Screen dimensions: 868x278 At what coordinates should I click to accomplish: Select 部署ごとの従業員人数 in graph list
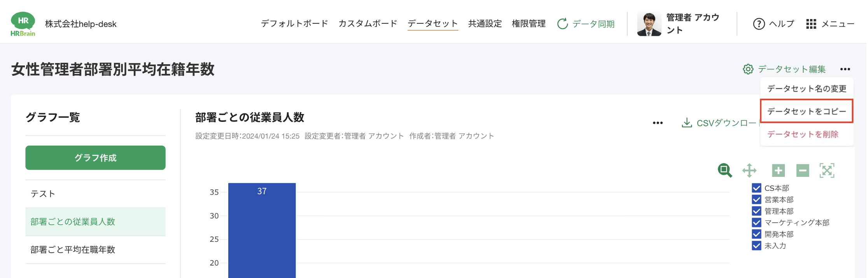(x=95, y=222)
